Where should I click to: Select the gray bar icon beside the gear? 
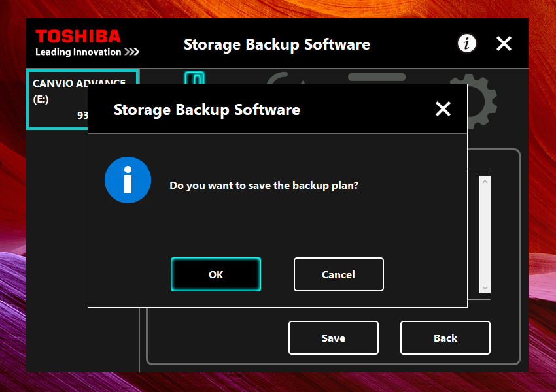[x=377, y=77]
